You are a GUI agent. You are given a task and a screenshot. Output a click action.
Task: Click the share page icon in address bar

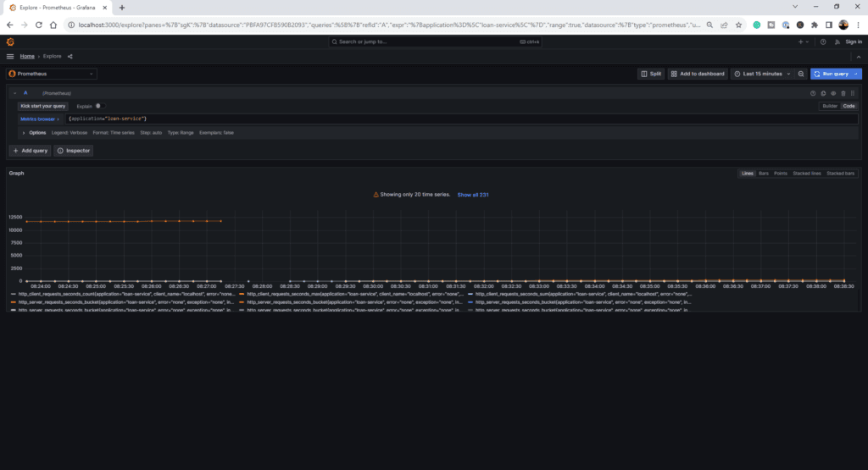(x=724, y=25)
